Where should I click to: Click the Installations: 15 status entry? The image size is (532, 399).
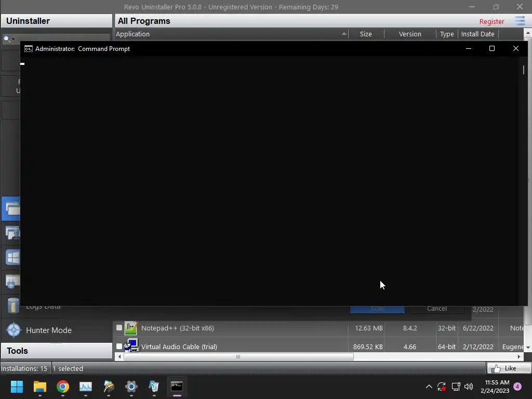pyautogui.click(x=24, y=368)
